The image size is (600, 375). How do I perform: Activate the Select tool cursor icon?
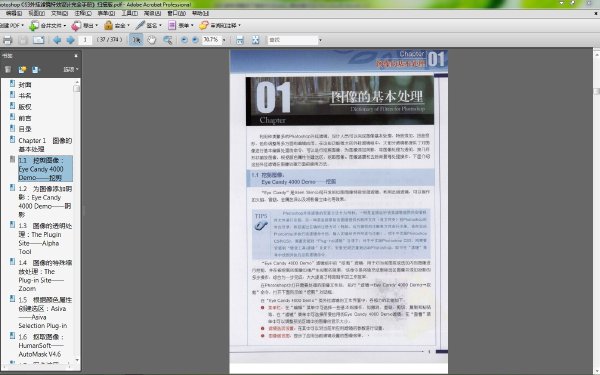tap(136, 40)
